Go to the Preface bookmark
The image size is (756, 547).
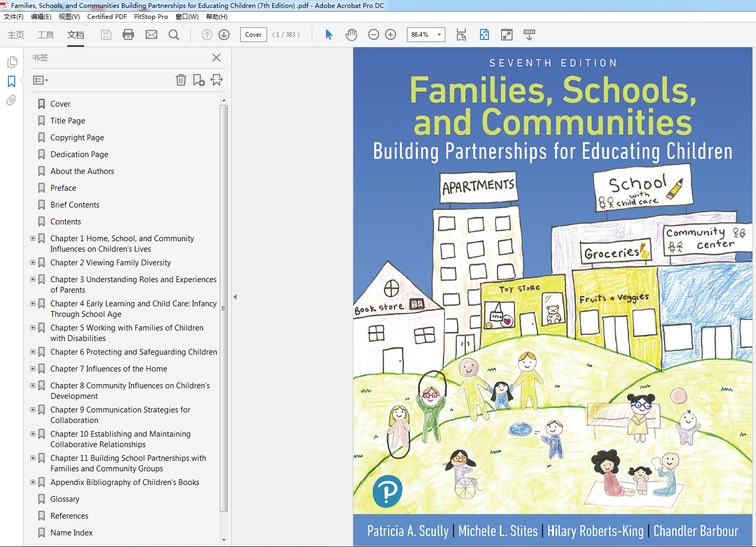(x=63, y=188)
